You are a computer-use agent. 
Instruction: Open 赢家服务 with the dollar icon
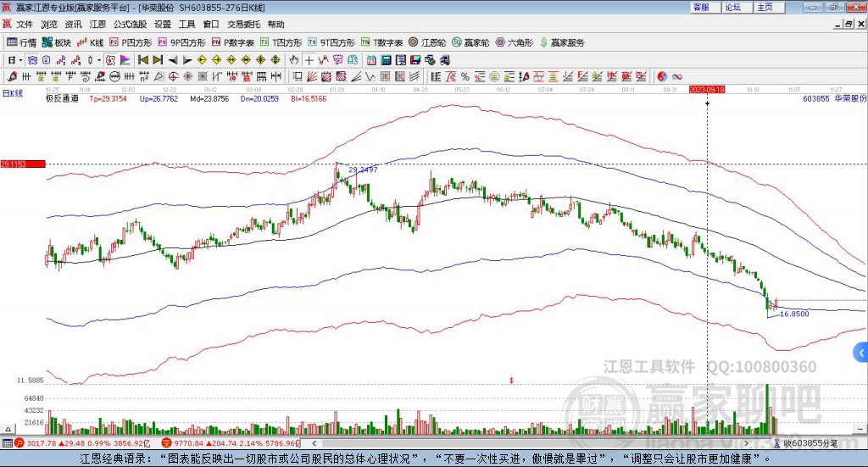[562, 42]
